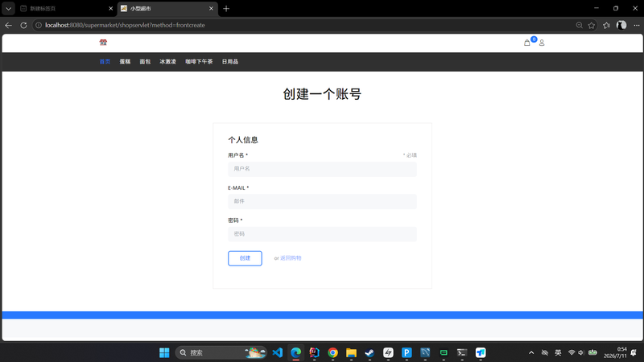
Task: Close the 小型超市 tab
Action: (211, 9)
